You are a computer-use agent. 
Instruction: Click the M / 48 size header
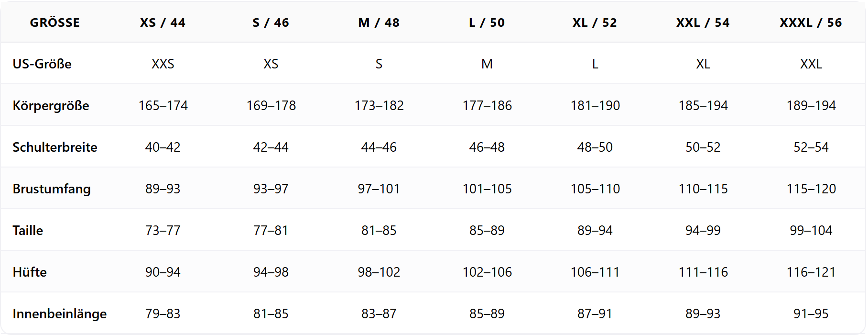(x=379, y=22)
